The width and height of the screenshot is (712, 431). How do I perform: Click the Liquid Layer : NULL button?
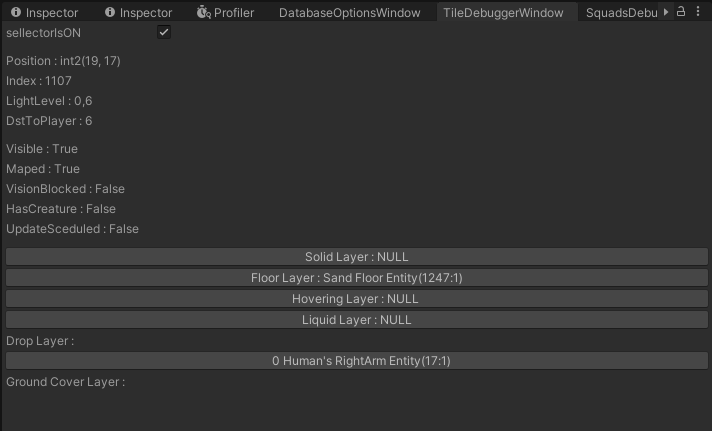click(x=356, y=319)
